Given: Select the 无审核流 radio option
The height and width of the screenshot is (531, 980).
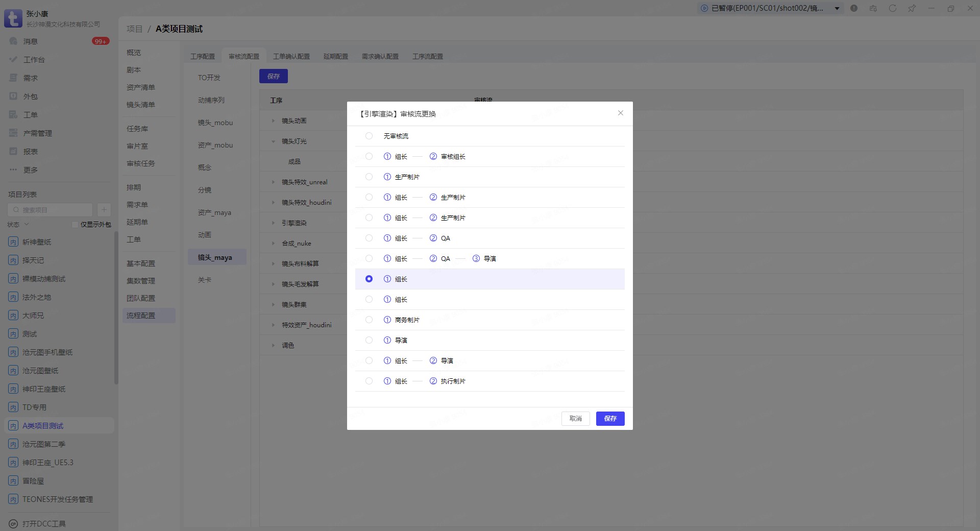Looking at the screenshot, I should coord(369,136).
